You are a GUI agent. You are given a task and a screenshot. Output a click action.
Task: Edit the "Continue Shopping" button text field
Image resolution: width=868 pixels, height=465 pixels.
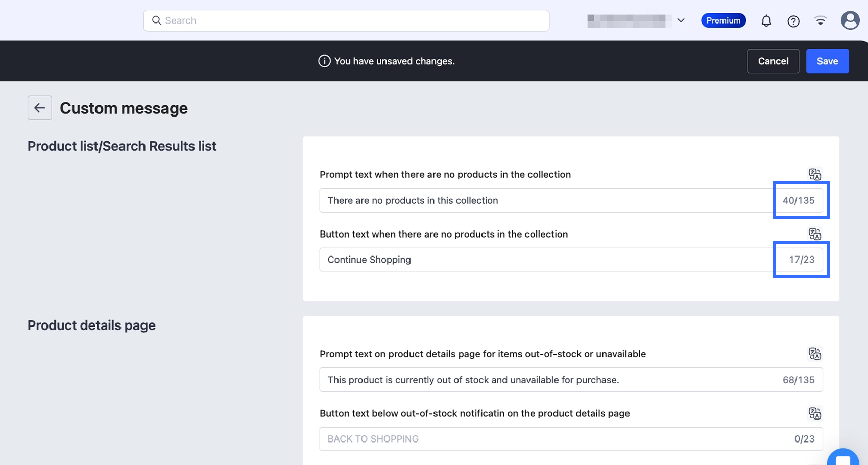pyautogui.click(x=546, y=260)
